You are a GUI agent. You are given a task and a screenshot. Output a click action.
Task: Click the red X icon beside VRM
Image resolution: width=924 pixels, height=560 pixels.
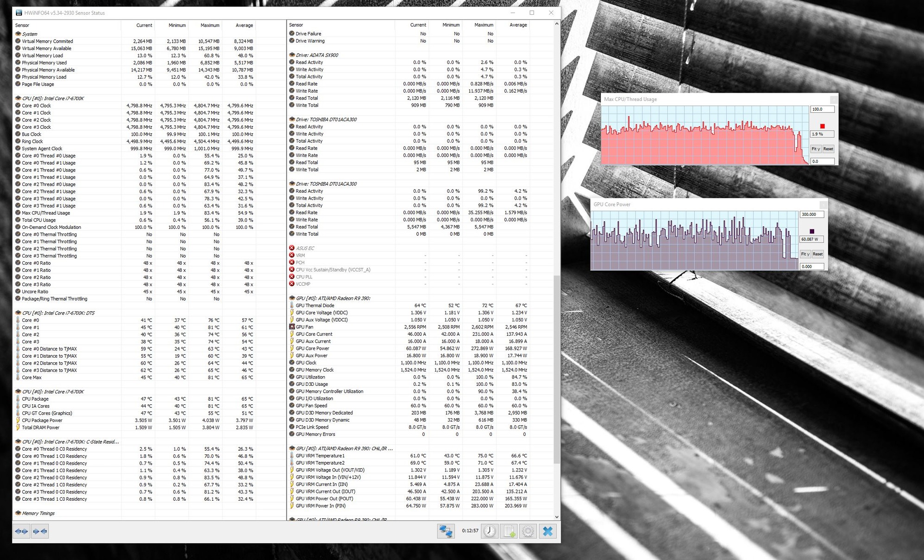[292, 255]
